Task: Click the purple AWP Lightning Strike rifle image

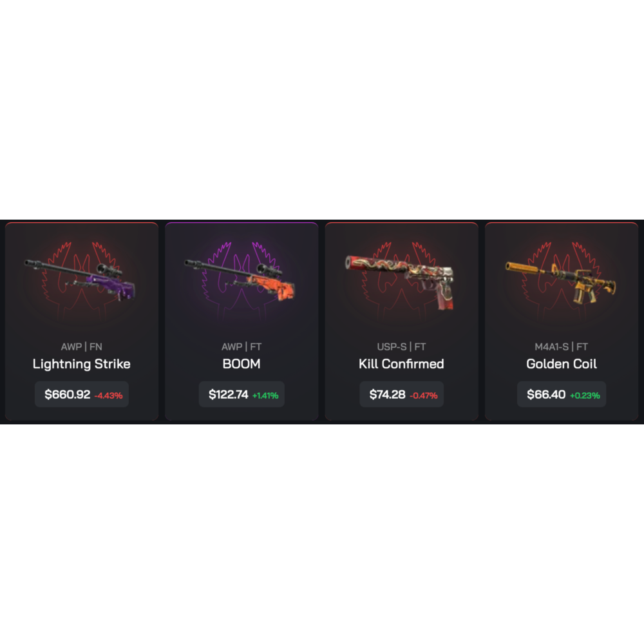Action: (80, 280)
